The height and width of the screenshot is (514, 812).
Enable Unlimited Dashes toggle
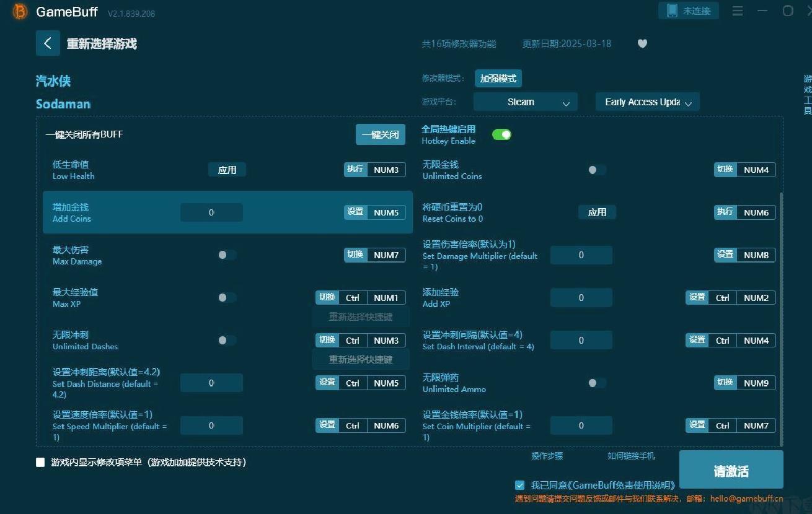click(227, 340)
